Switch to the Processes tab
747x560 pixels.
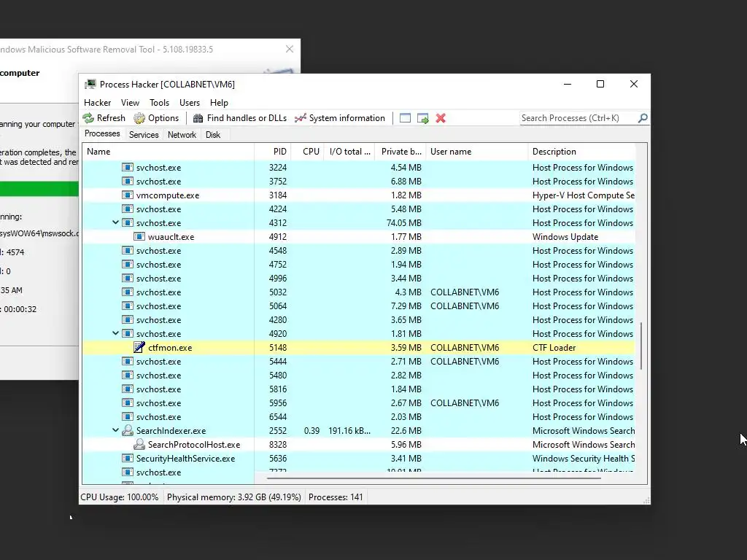pos(102,134)
